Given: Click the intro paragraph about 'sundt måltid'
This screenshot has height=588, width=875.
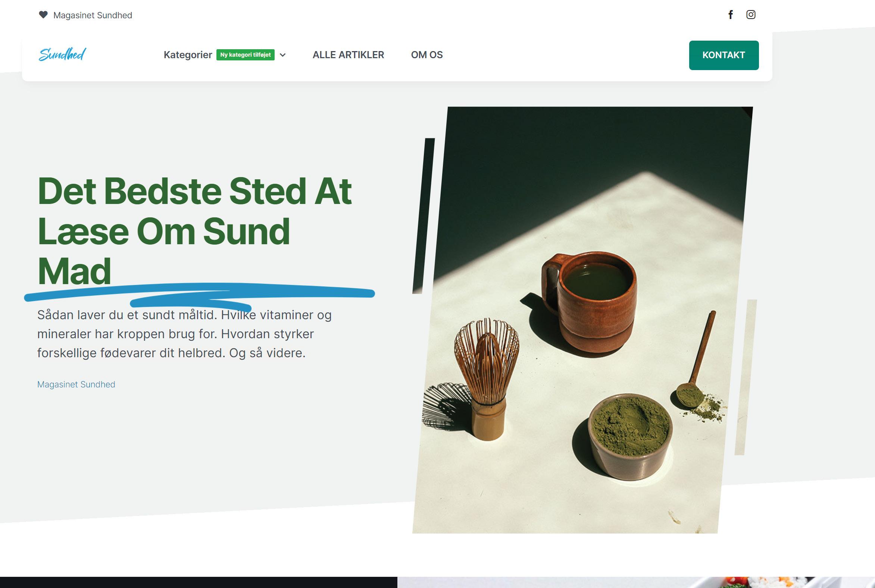Looking at the screenshot, I should click(x=184, y=334).
